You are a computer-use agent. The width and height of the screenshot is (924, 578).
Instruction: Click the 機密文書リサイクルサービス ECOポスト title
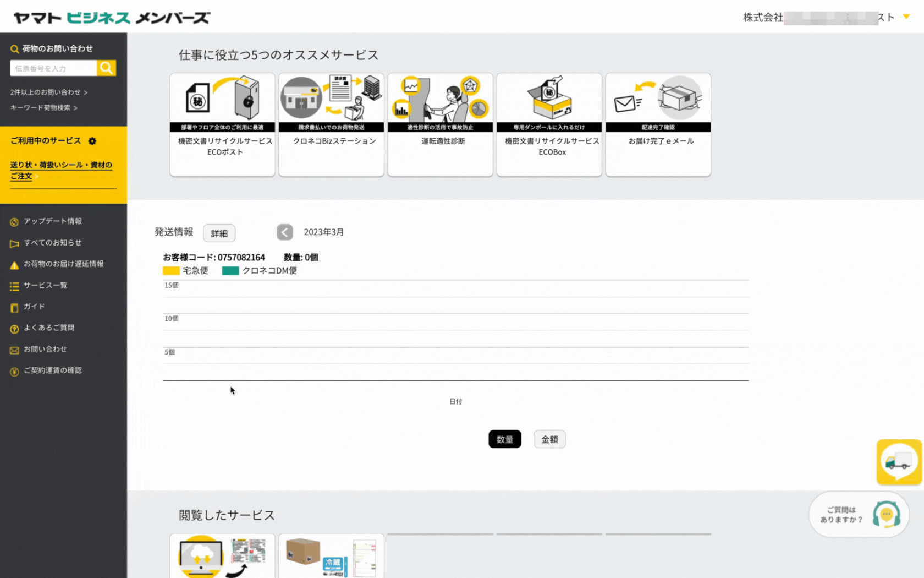coord(225,146)
